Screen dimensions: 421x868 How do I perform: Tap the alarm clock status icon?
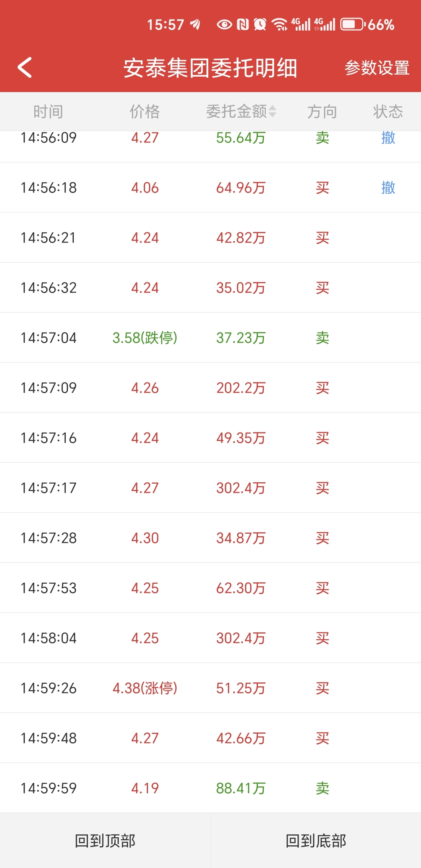coord(260,24)
